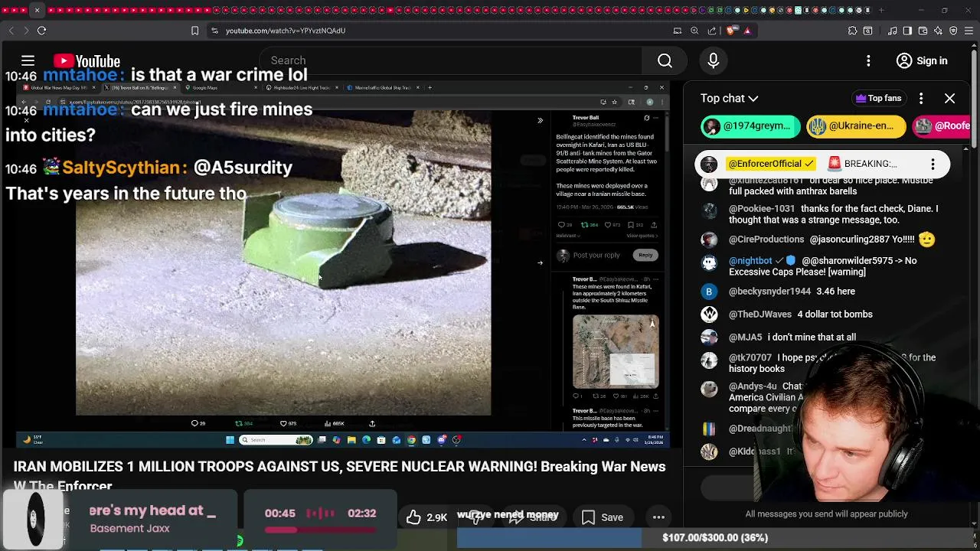Click @Pookiee-1031 chat message
This screenshot has height=551, width=980.
pyautogui.click(x=823, y=214)
